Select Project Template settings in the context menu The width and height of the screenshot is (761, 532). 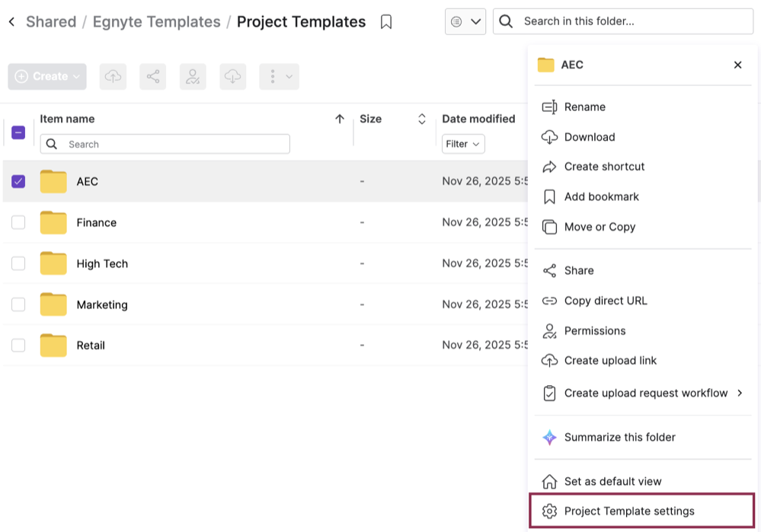(629, 511)
